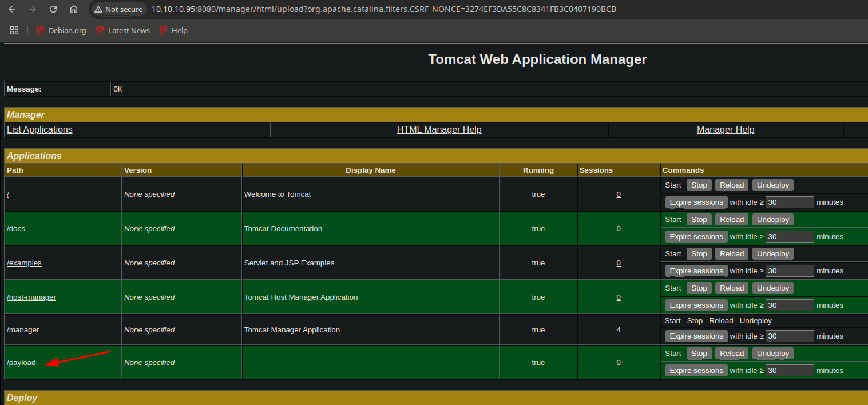Open the root / application path
The height and width of the screenshot is (405, 868).
click(8, 194)
